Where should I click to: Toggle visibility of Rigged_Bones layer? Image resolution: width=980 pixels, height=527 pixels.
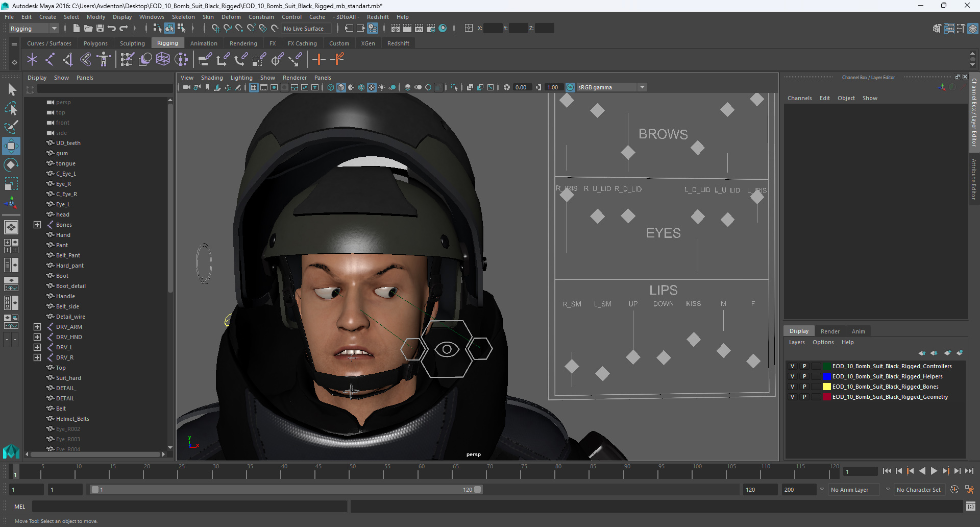pos(792,387)
